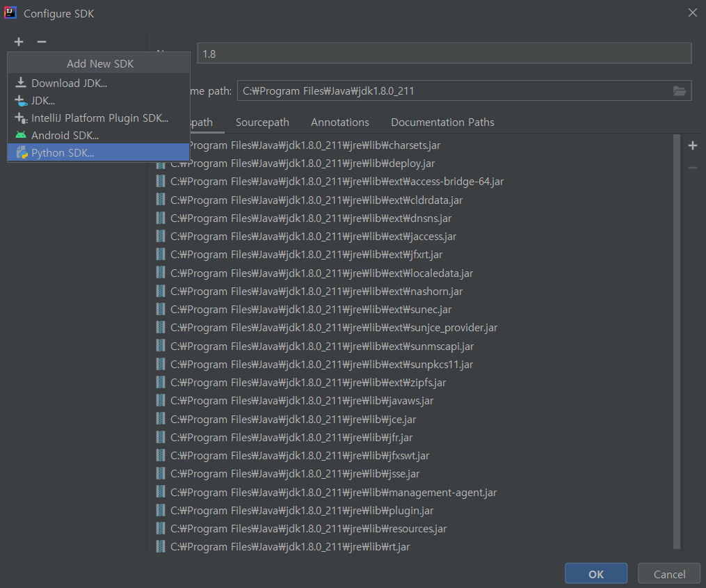The height and width of the screenshot is (588, 706).
Task: Click the IntelliJ plugin SDK icon
Action: [21, 118]
